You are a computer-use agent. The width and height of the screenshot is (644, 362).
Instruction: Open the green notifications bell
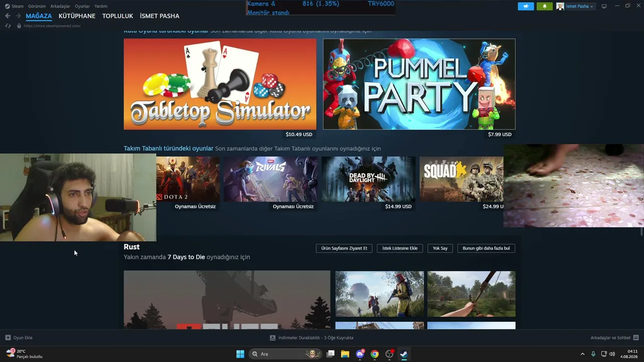(x=544, y=7)
